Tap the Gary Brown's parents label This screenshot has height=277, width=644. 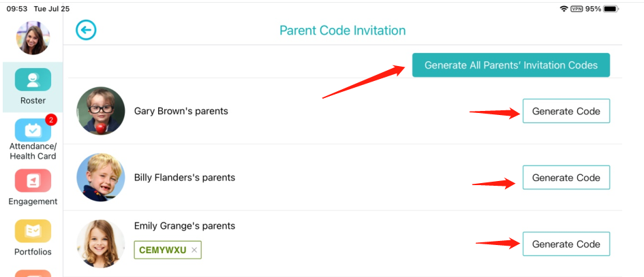(x=181, y=111)
